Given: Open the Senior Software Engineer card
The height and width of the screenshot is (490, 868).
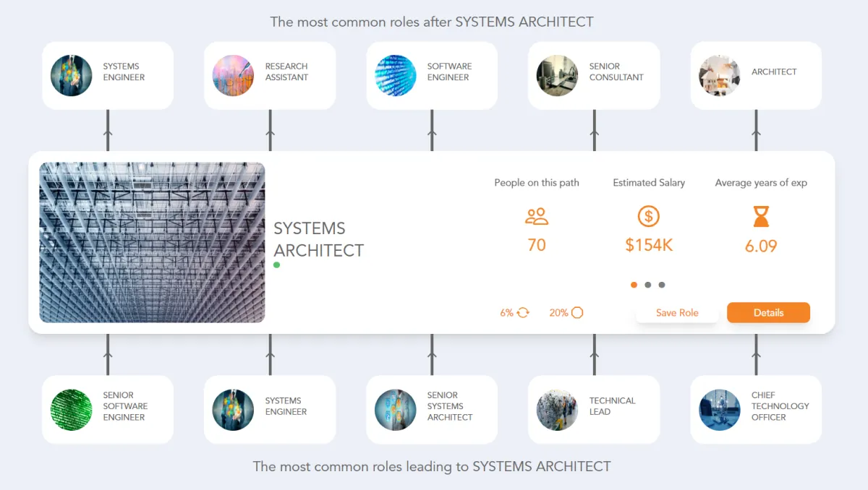Looking at the screenshot, I should point(108,410).
